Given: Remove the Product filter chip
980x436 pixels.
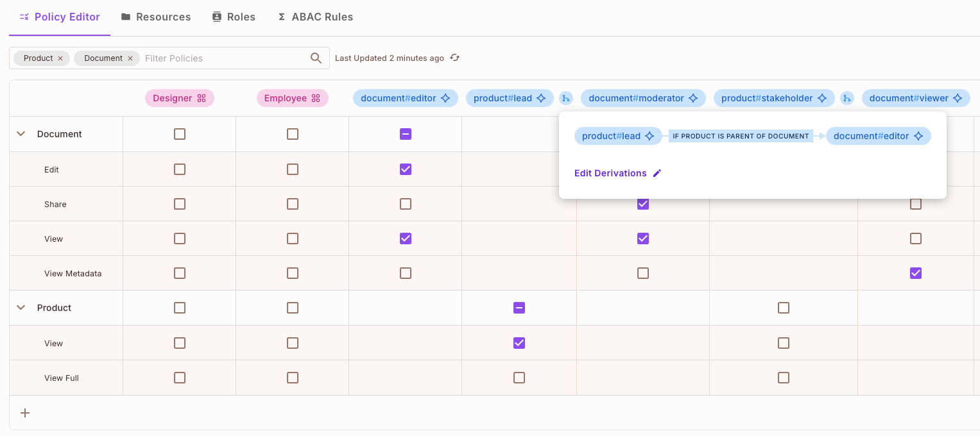Looking at the screenshot, I should coord(60,58).
